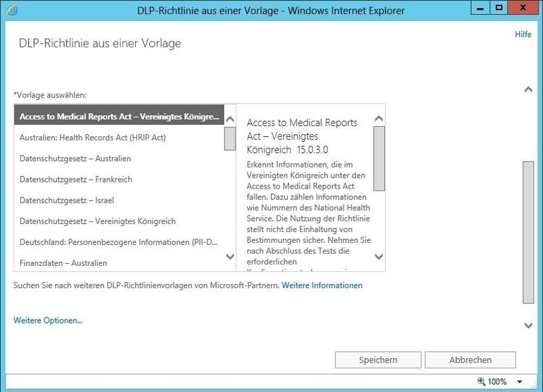Viewport: 543px width, 392px height.
Task: Click page scroll down arrow at right
Action: pyautogui.click(x=528, y=326)
